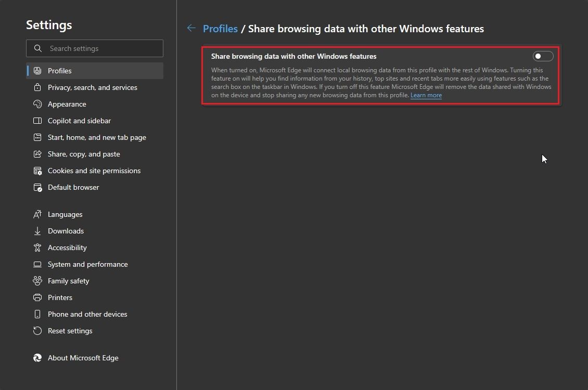Select System and performance
588x390 pixels.
pos(87,264)
